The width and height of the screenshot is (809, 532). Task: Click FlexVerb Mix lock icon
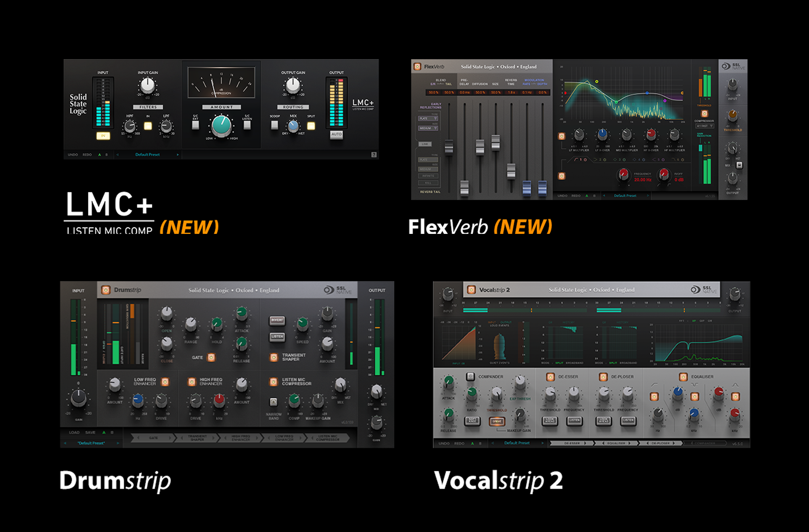coord(739,165)
